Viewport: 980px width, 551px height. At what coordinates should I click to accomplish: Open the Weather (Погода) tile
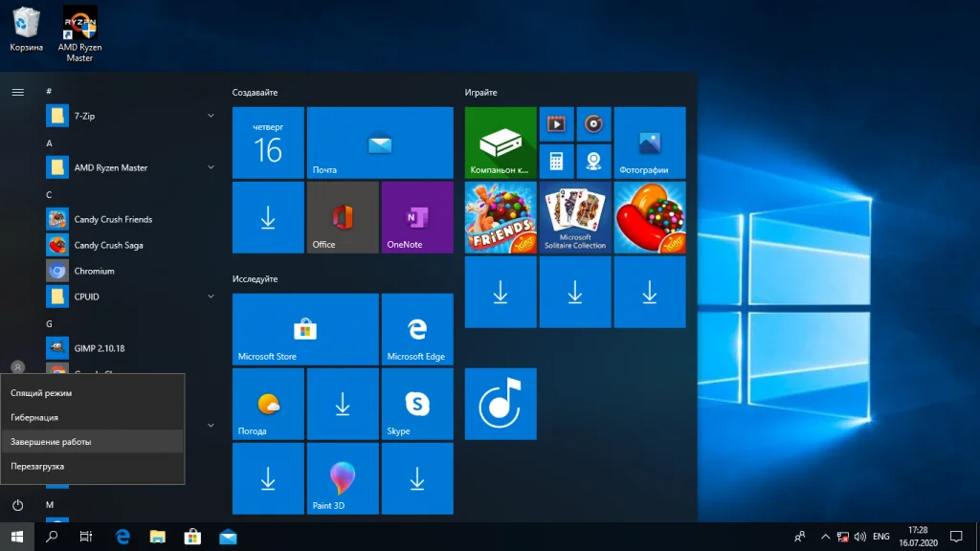268,404
